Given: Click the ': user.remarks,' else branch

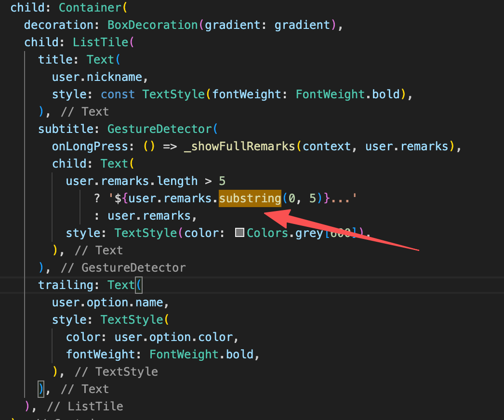Looking at the screenshot, I should pyautogui.click(x=146, y=216).
